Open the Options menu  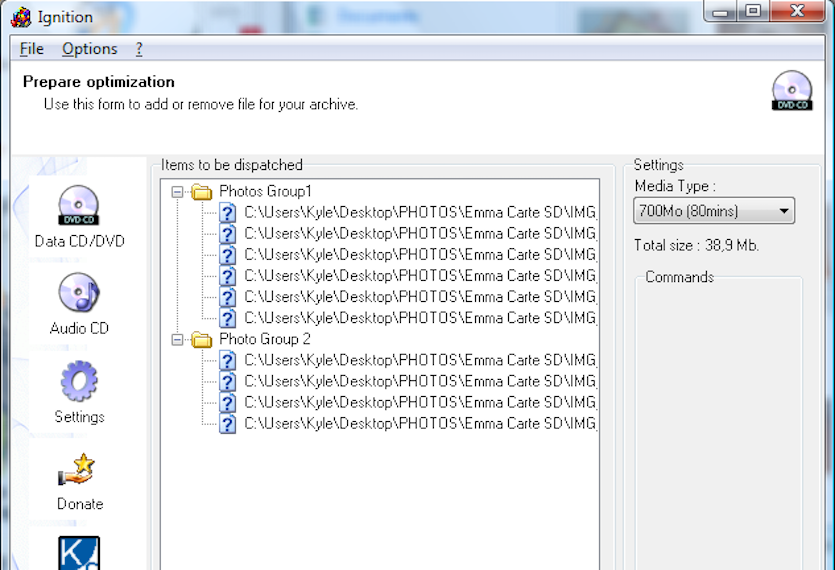pyautogui.click(x=89, y=49)
